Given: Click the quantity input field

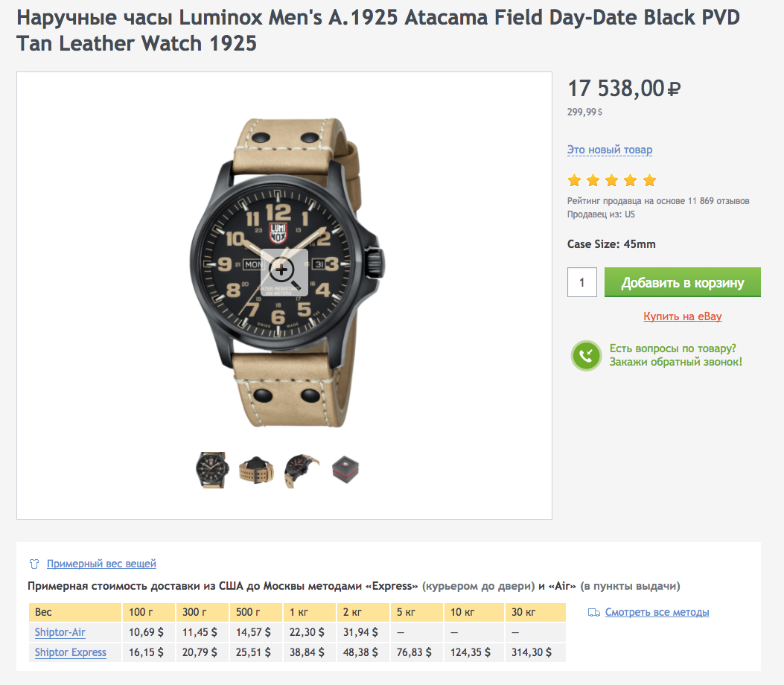Looking at the screenshot, I should click(582, 283).
